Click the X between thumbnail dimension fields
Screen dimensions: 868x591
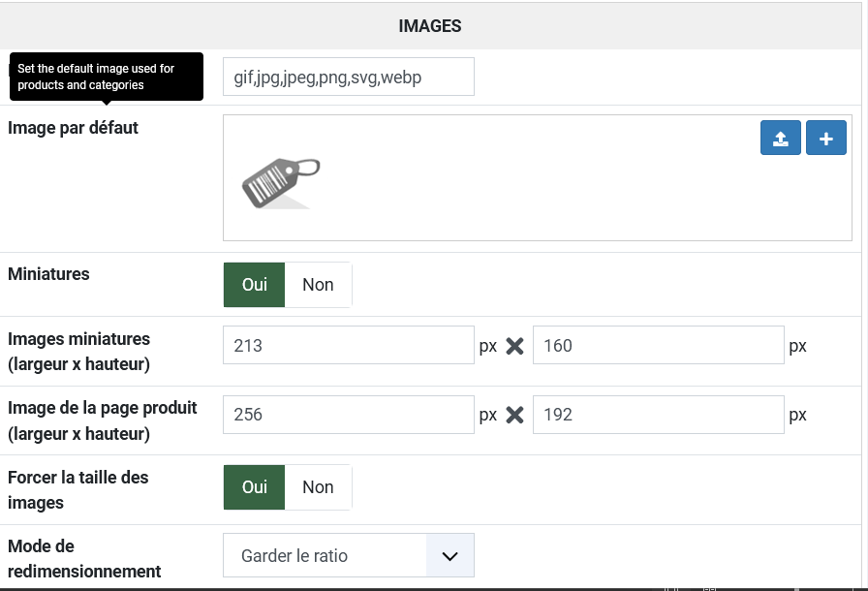[514, 346]
